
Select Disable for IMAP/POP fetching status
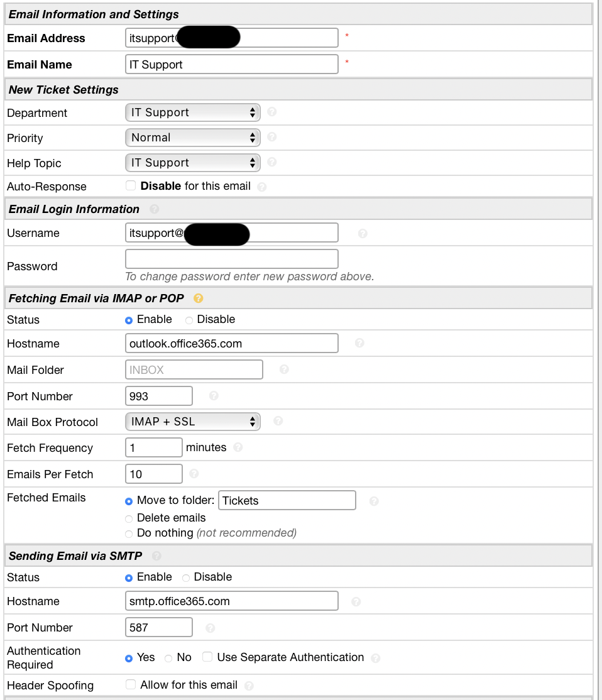coord(189,320)
